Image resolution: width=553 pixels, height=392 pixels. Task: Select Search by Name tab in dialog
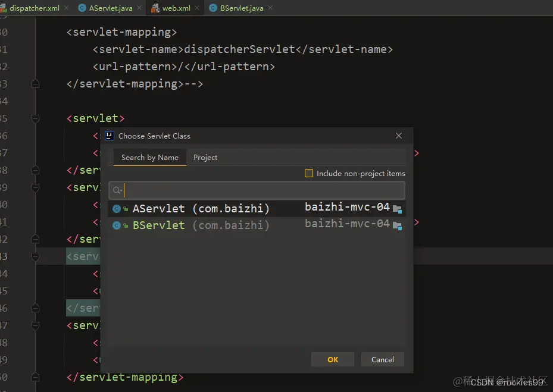click(x=150, y=157)
